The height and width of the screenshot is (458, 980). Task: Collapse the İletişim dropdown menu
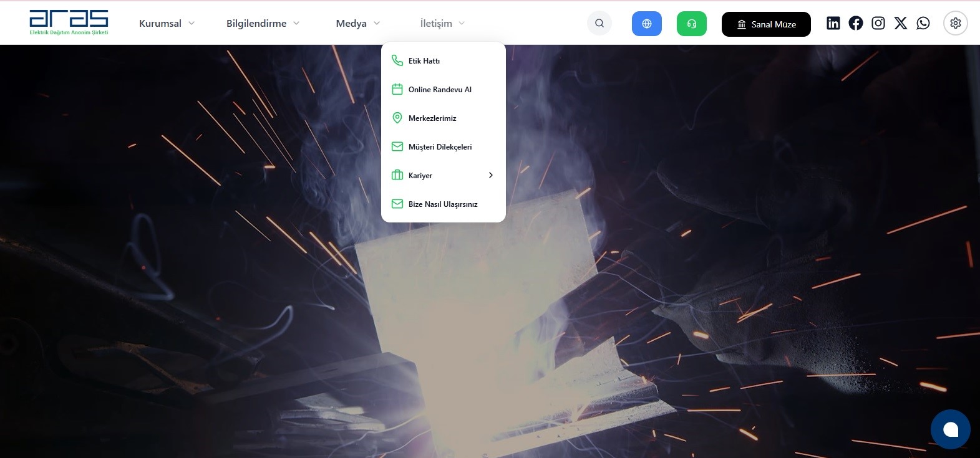442,23
